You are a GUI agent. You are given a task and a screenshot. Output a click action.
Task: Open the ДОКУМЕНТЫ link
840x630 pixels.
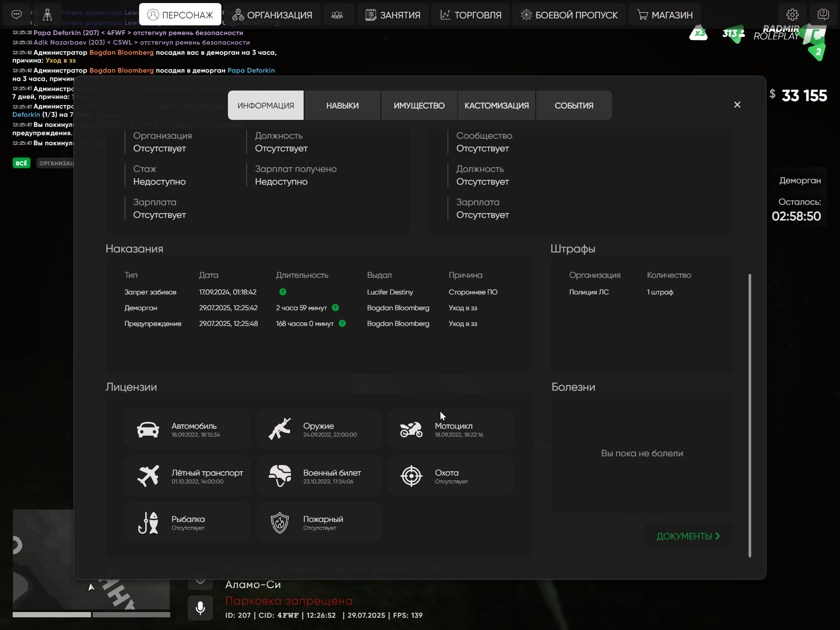pos(688,536)
